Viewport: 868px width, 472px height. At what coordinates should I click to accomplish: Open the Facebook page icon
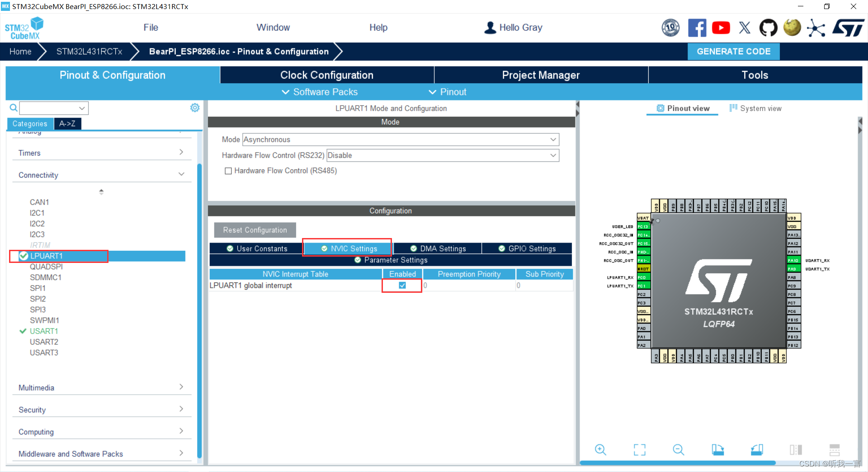(x=697, y=28)
